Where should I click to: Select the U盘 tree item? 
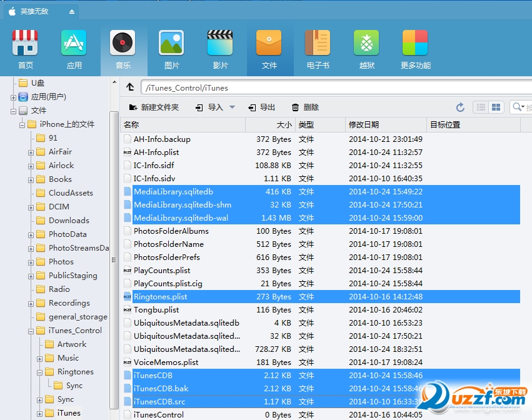click(x=31, y=83)
